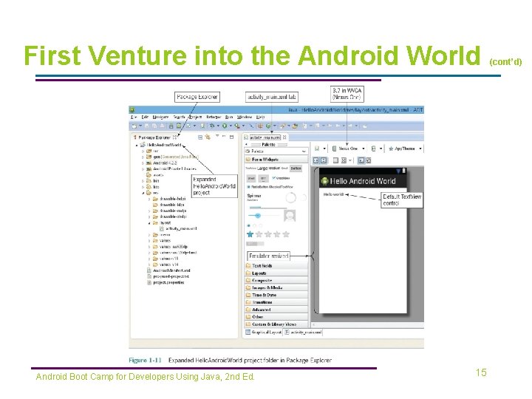Screen dimensions: 532x399
Task: Expand the Android 4.2.2 library node
Action: pos(143,163)
